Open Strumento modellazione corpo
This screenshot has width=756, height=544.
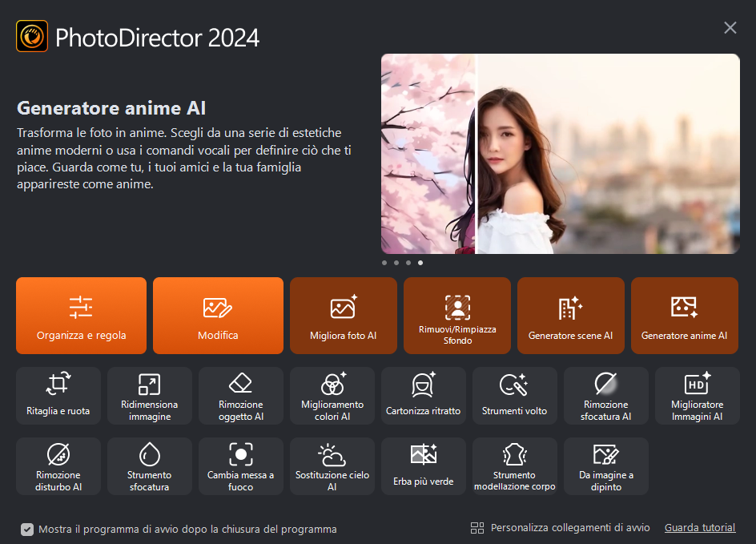[515, 465]
